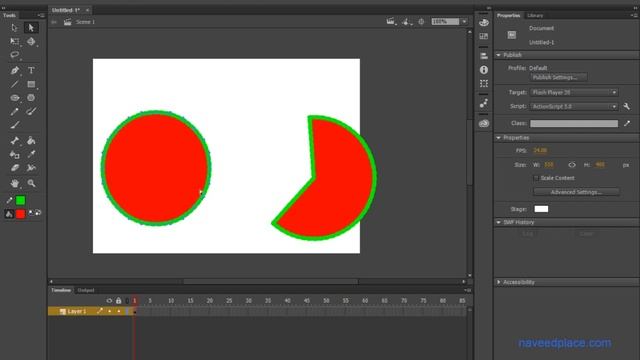Collapse the SWF History section
This screenshot has height=360, width=640.
click(x=498, y=222)
